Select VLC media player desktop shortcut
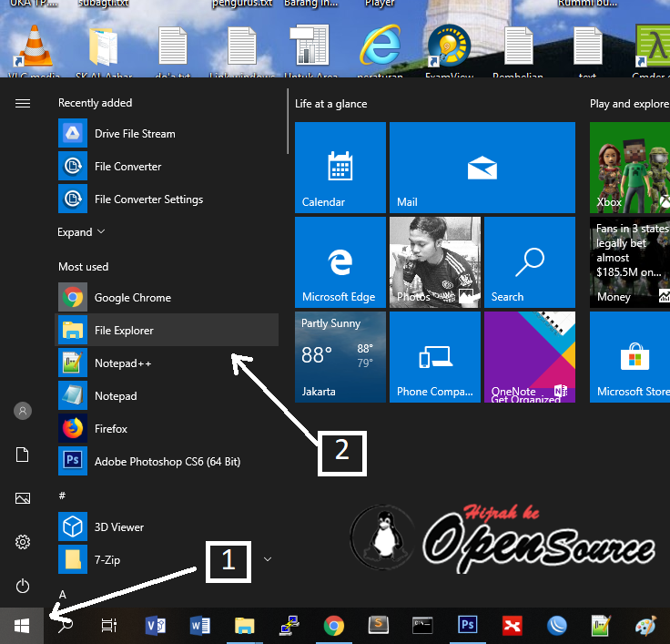670x644 pixels. tap(35, 51)
